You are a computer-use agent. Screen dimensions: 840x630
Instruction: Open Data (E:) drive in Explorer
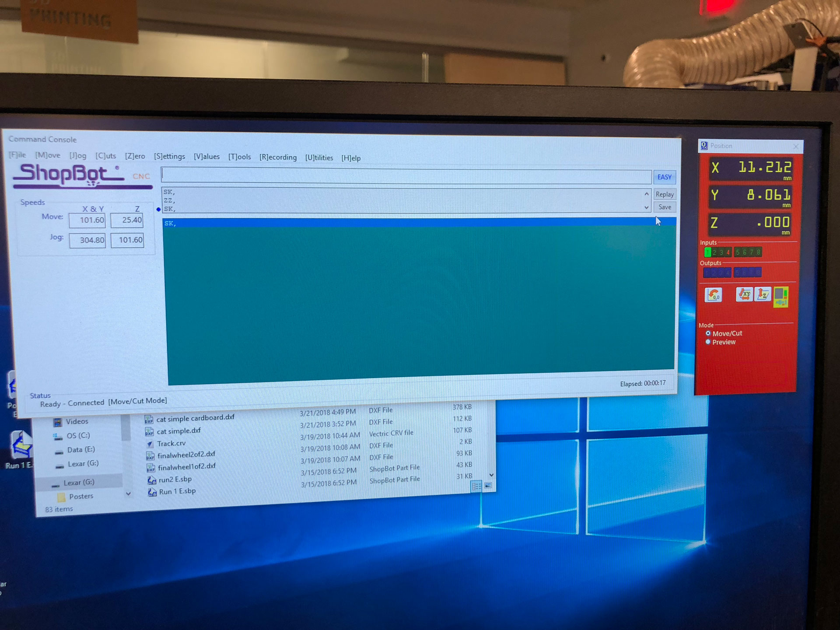80,450
